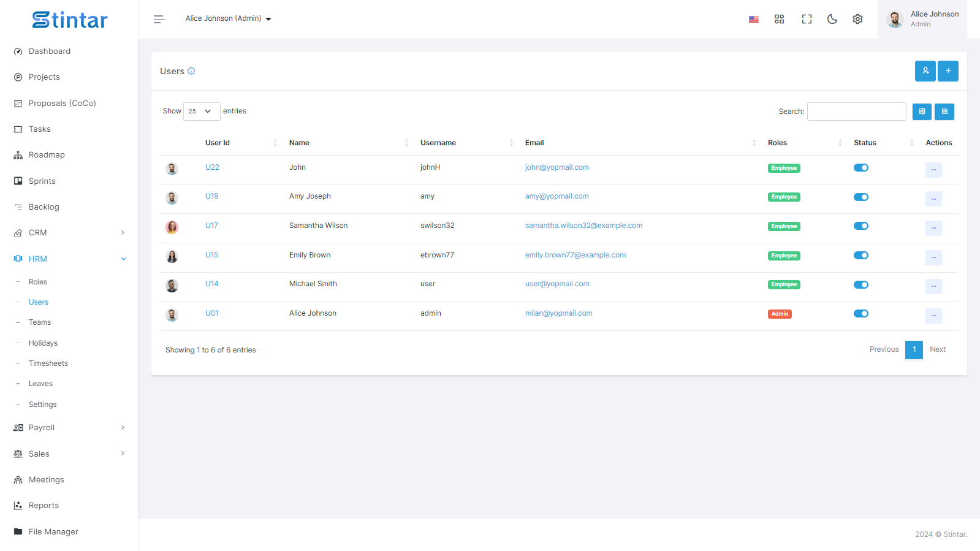Open the show entries dropdown
Screen dimensions: 980x551
tap(202, 112)
